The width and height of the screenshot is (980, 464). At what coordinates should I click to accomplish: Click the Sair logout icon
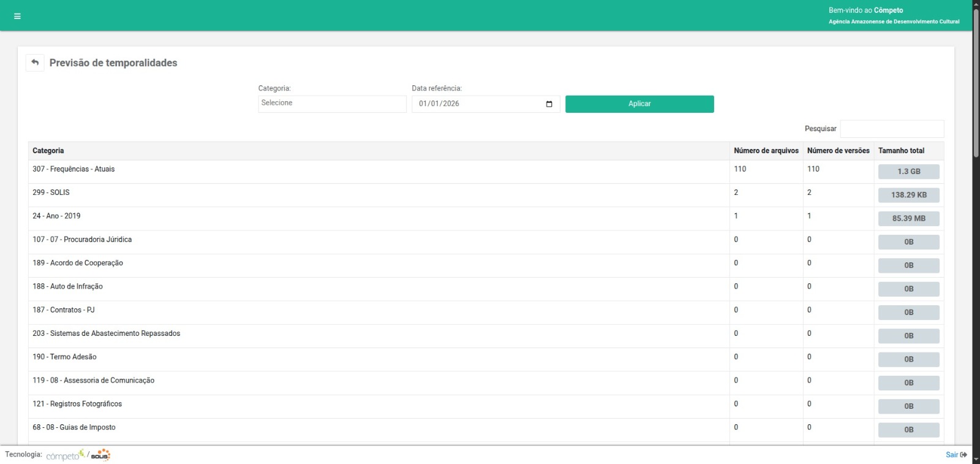click(x=963, y=455)
